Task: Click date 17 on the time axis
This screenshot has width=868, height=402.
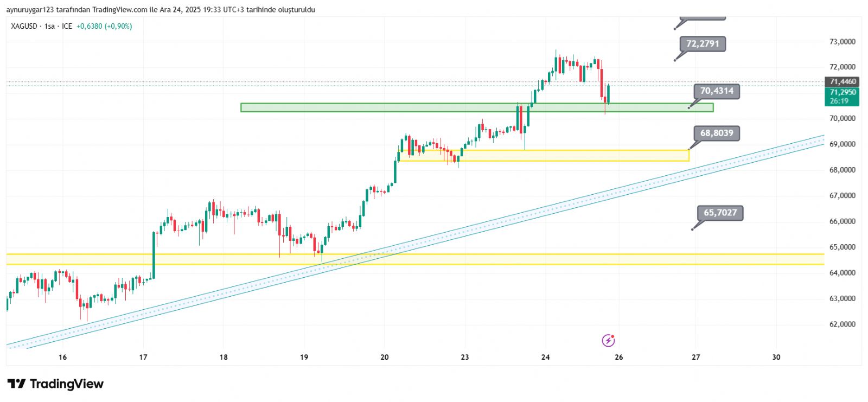Action: (143, 357)
